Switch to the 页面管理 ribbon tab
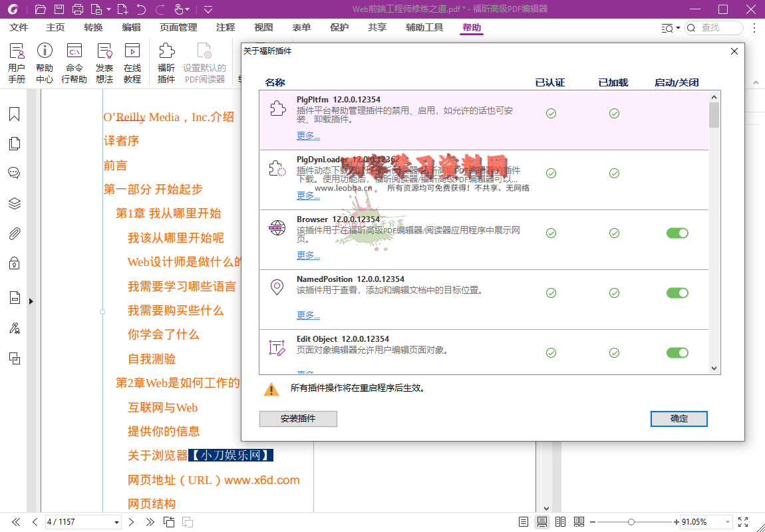The image size is (765, 532). [x=178, y=27]
